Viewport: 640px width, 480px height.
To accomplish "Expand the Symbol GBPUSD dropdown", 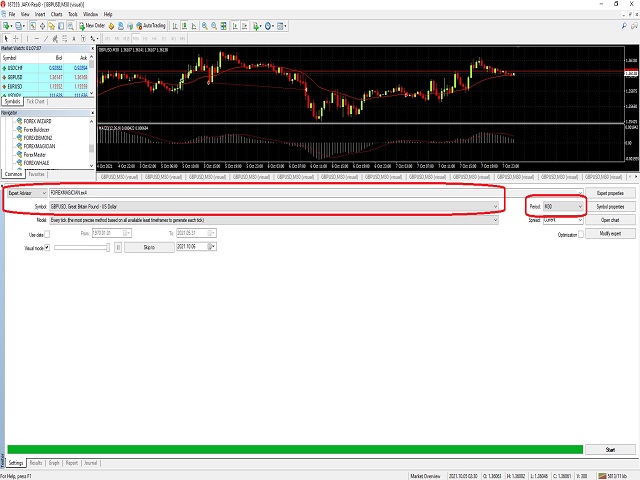I will tap(274, 207).
